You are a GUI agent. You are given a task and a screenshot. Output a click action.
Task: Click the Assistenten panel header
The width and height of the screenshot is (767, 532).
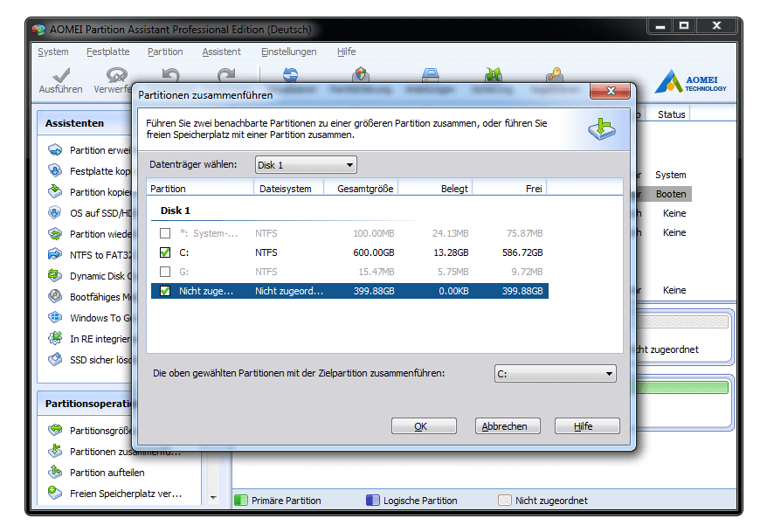click(74, 123)
